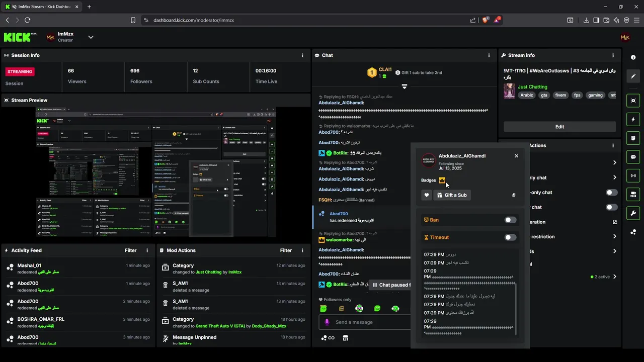This screenshot has height=362, width=644.
Task: Open the info icon in right sidebar
Action: coord(633,57)
